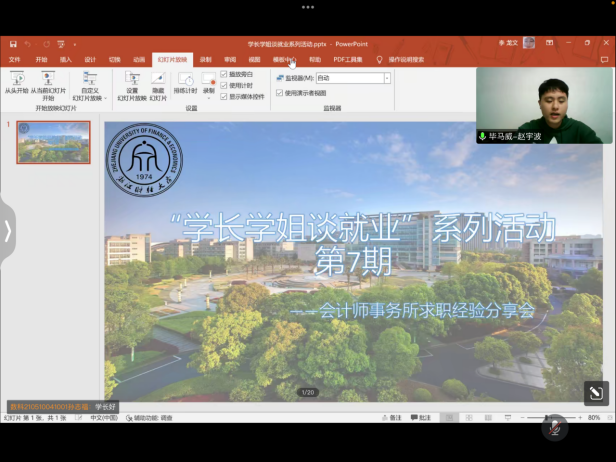
Task: Click 从当前幻灯片开始 slideshow icon
Action: 48,80
